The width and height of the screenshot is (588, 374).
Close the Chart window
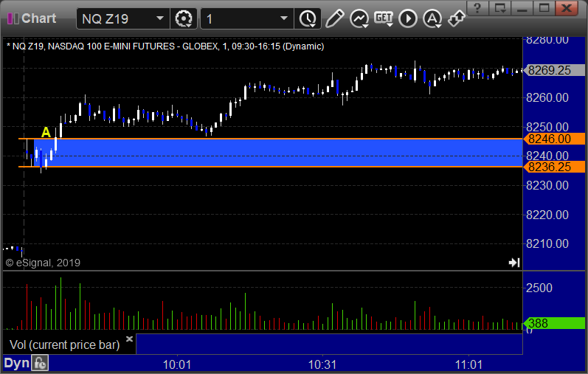567,7
